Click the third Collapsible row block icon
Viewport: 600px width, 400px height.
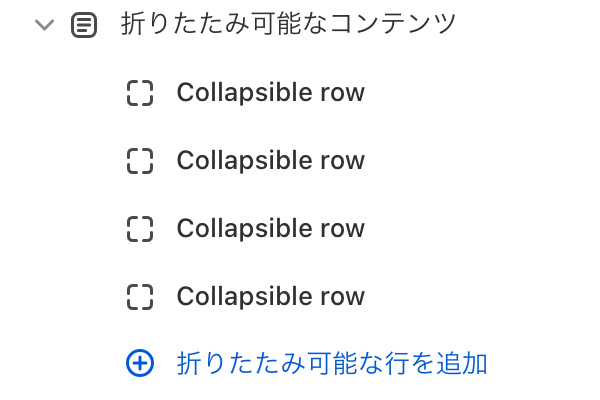(x=140, y=229)
